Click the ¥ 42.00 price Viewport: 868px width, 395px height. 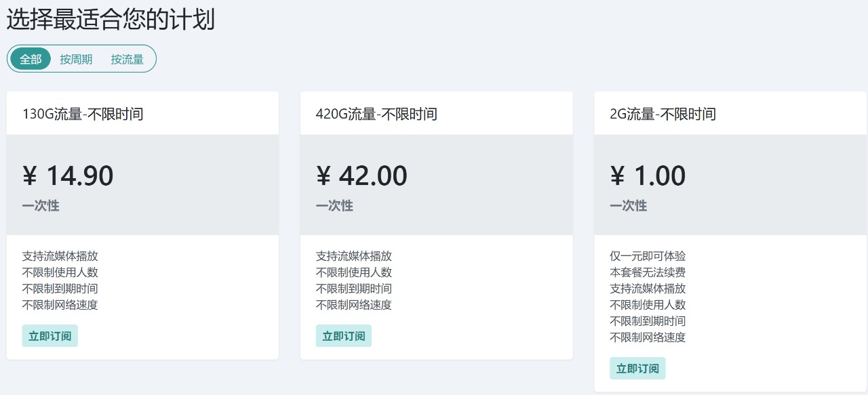coord(361,176)
